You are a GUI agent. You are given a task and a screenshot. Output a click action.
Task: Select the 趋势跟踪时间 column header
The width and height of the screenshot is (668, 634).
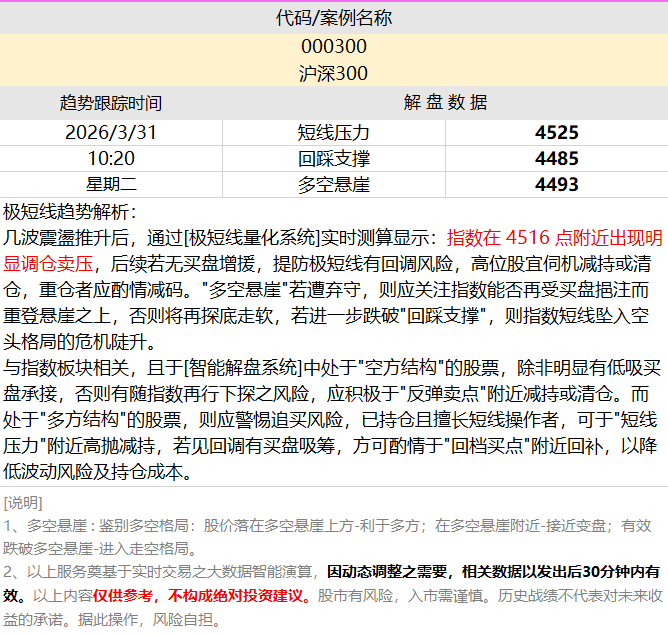click(x=110, y=103)
